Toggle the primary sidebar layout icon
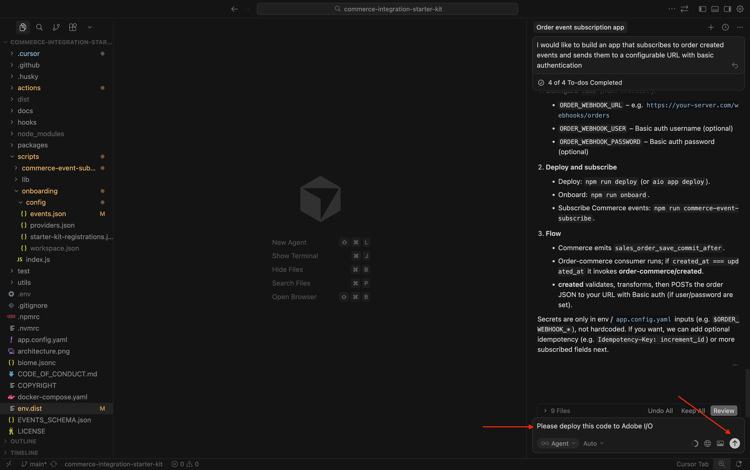The image size is (750, 470). tap(702, 9)
